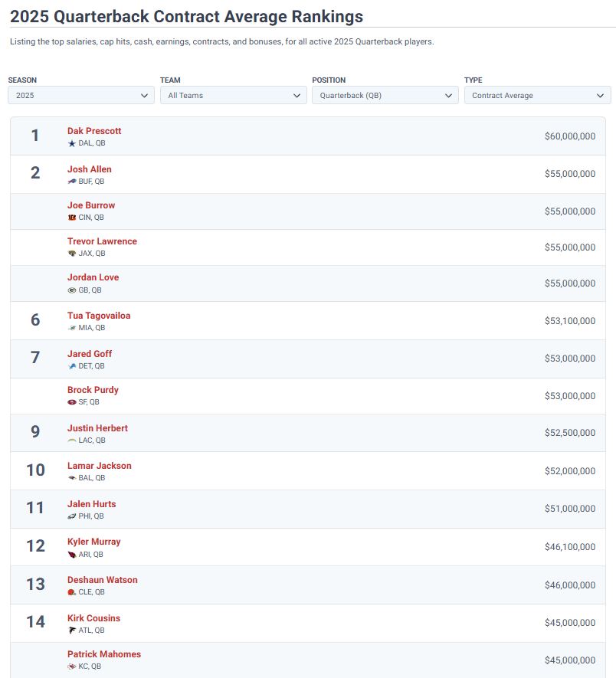Expand the All Teams dropdown

[233, 96]
